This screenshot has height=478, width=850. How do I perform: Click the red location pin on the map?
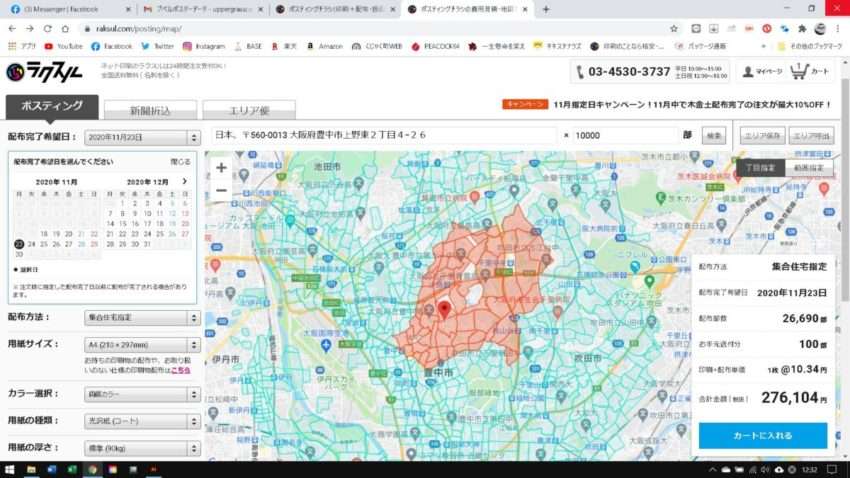click(444, 310)
